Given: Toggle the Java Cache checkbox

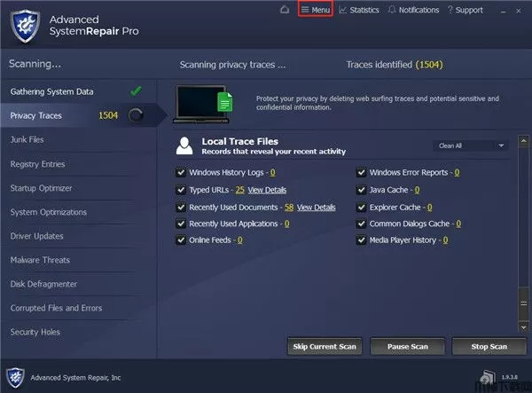Looking at the screenshot, I should point(362,190).
